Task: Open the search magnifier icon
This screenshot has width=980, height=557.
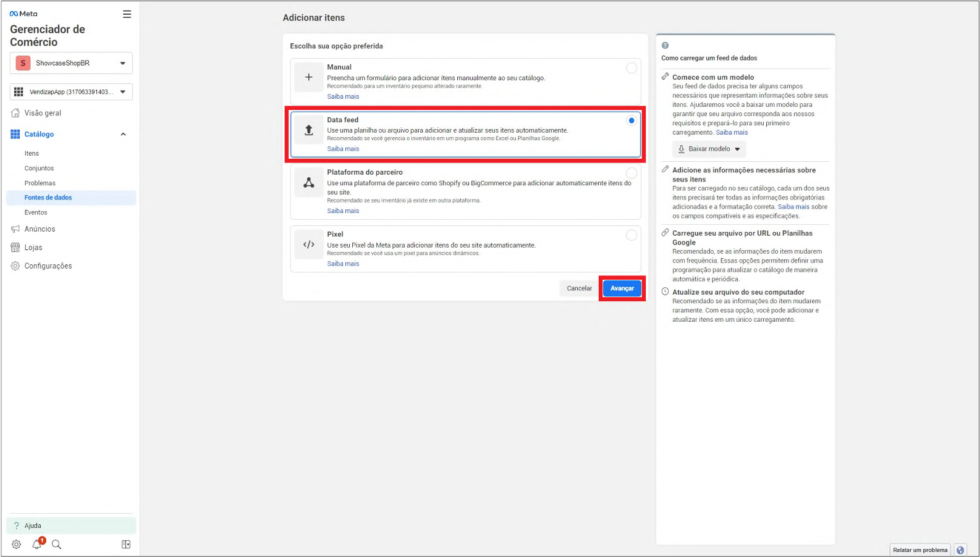Action: click(56, 544)
